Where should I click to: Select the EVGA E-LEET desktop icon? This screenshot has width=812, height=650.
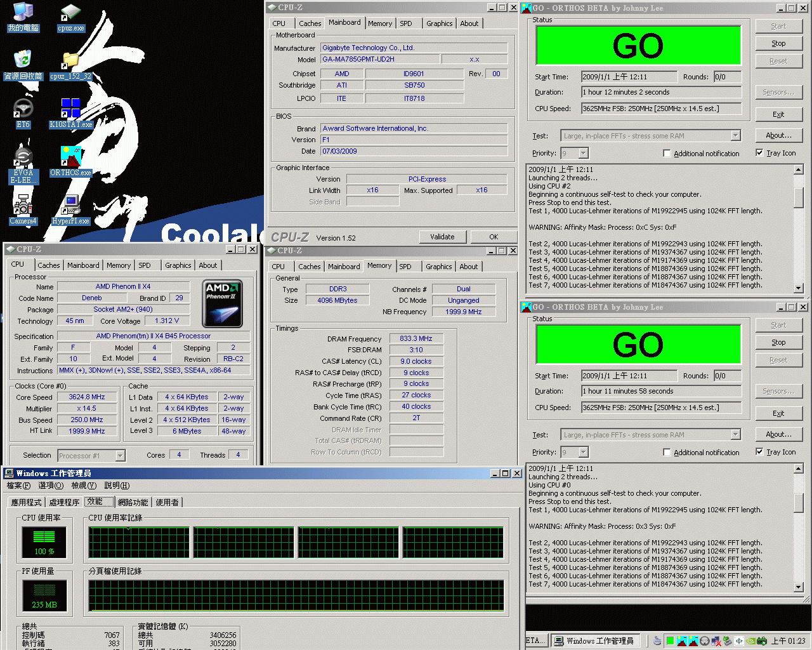coord(23,165)
